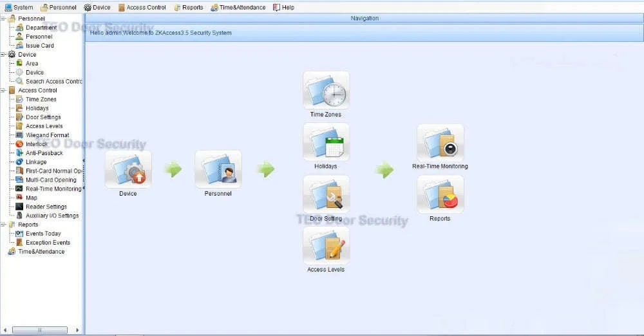Open the Time Zones clock icon
The image size is (644, 336).
[326, 90]
